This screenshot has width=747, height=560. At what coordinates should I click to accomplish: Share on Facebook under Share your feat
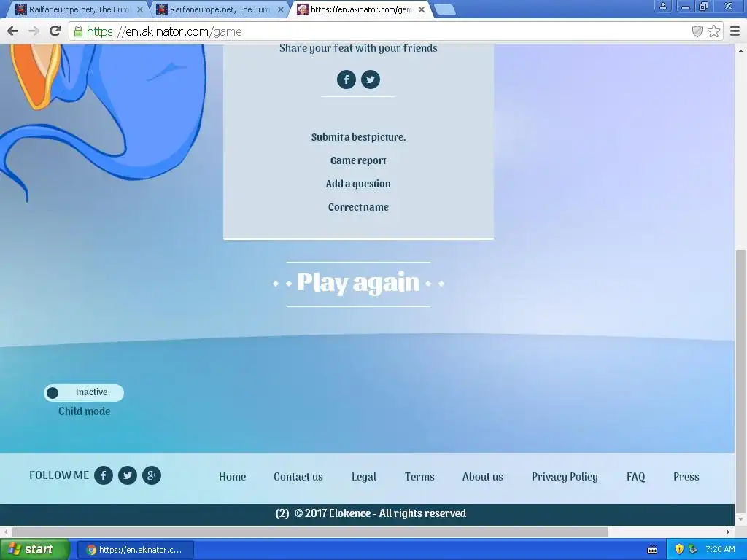[x=347, y=79]
